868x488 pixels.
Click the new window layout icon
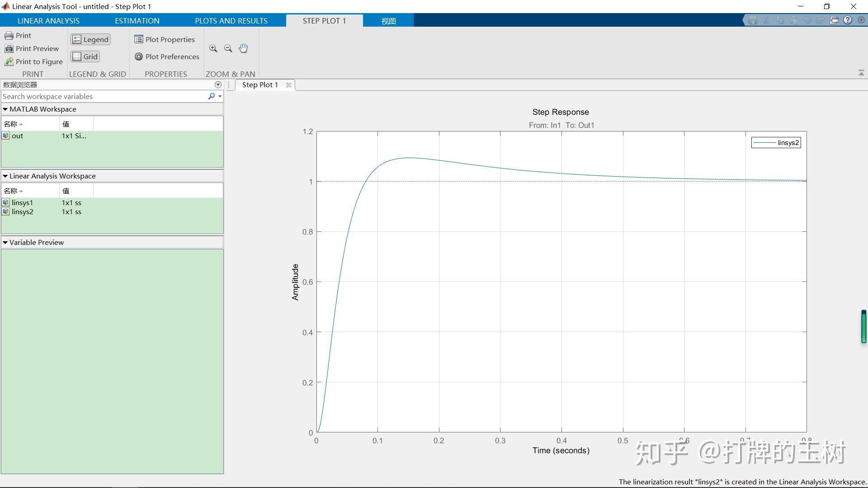click(835, 20)
